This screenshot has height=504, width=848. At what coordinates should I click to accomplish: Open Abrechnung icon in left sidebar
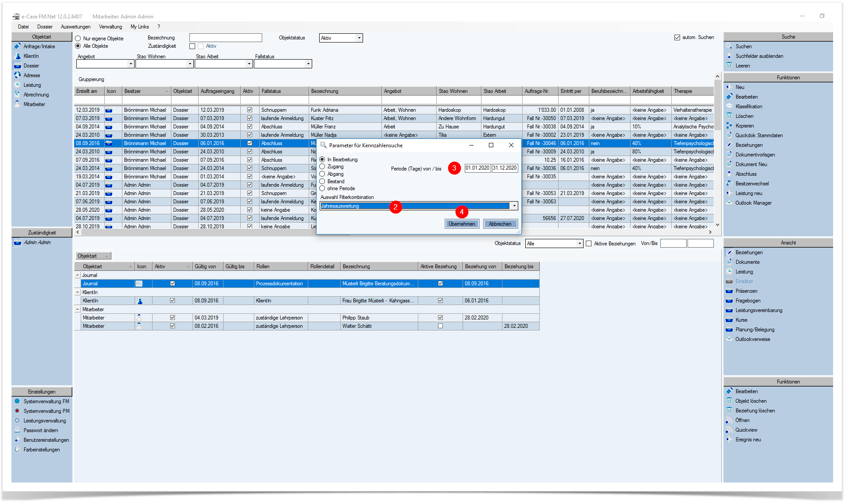coord(17,95)
